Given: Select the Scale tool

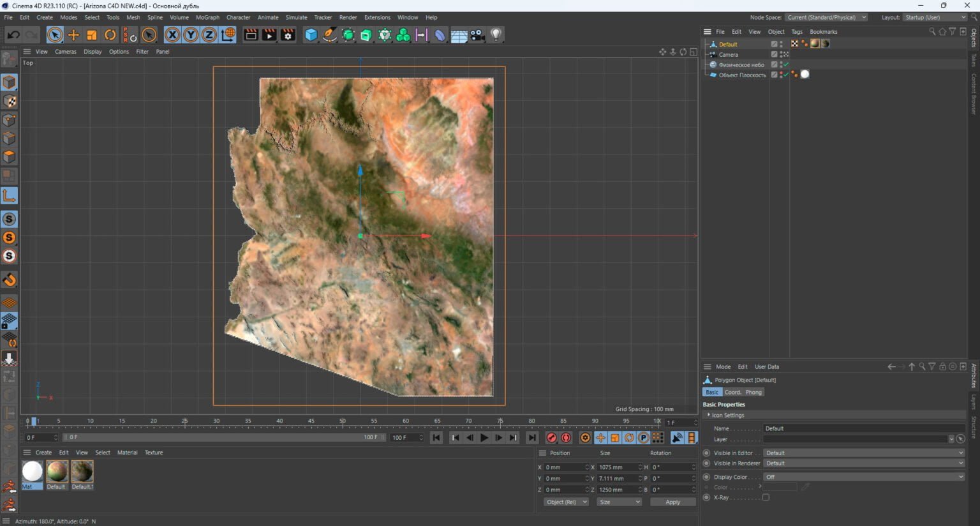Looking at the screenshot, I should click(92, 35).
